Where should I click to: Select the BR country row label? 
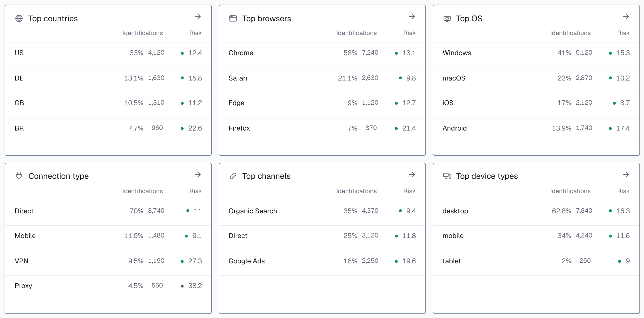tap(19, 128)
